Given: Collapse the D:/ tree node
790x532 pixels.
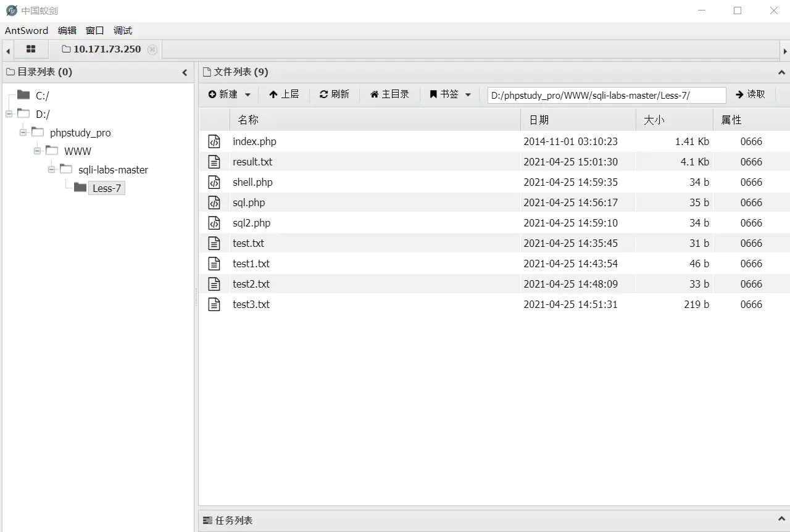Looking at the screenshot, I should click(9, 114).
